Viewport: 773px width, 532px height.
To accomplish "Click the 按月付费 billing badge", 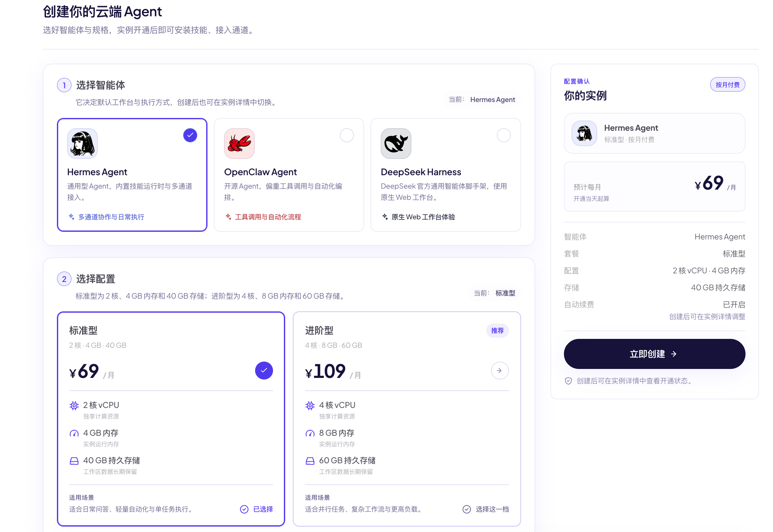I will point(727,85).
